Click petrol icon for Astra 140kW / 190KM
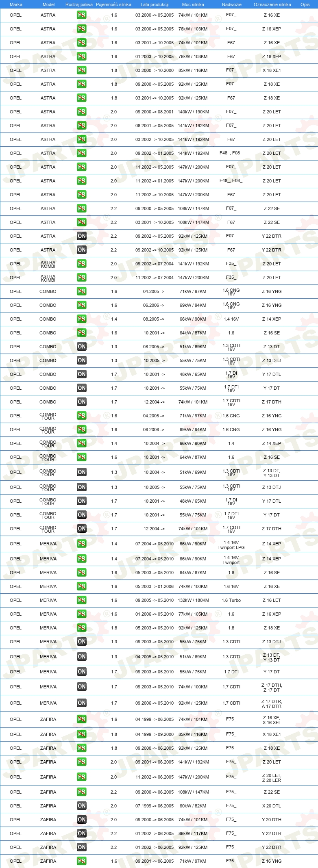Screen dimensions: 318x868 (x=82, y=112)
